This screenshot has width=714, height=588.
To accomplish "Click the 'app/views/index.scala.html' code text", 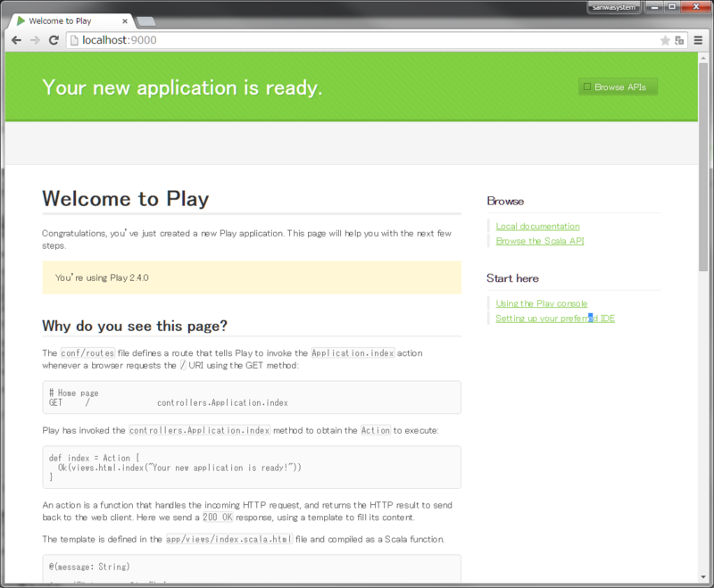I will point(229,539).
